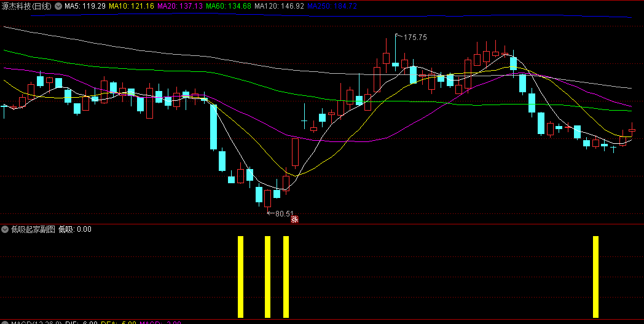Open the dropdown arrow beside 源杰科技(日线)

tap(58, 6)
